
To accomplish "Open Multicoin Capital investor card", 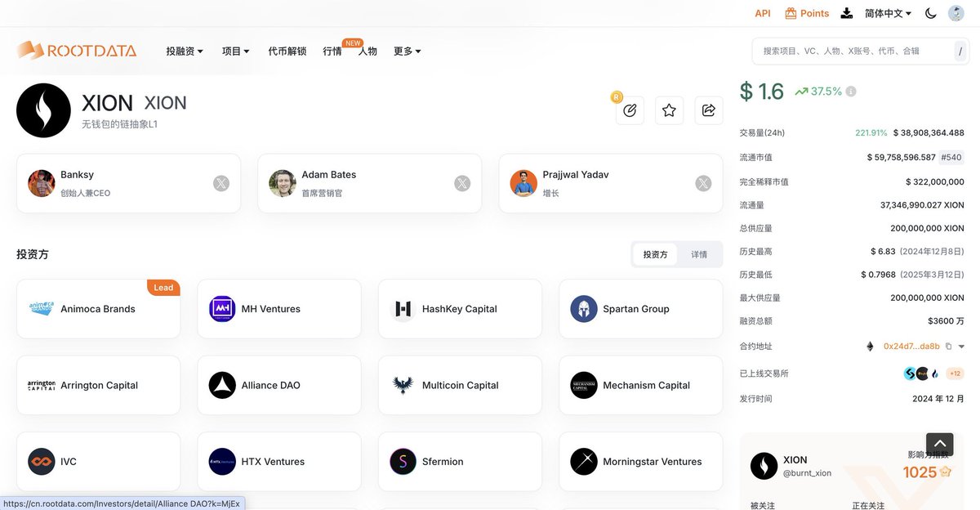I will pyautogui.click(x=460, y=385).
